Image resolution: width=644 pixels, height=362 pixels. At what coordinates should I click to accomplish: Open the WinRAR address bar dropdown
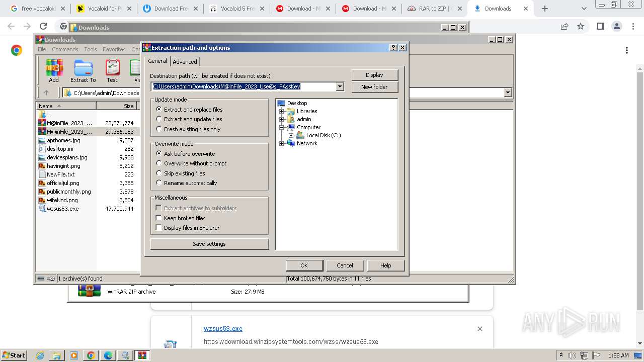tap(508, 93)
